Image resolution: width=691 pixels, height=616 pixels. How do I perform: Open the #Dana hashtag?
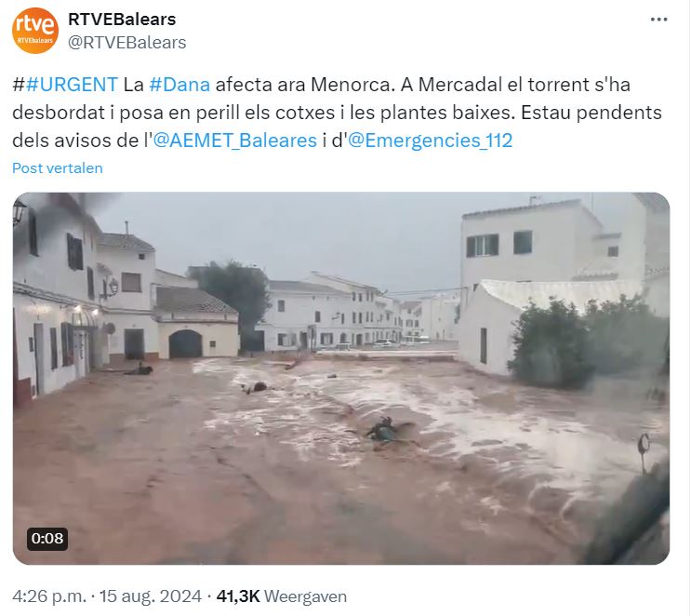point(179,85)
